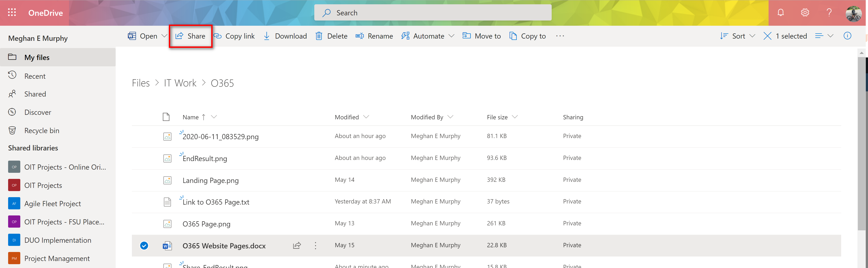Click the text file icon for Link to O365 Page.txt
868x268 pixels.
coord(167,202)
